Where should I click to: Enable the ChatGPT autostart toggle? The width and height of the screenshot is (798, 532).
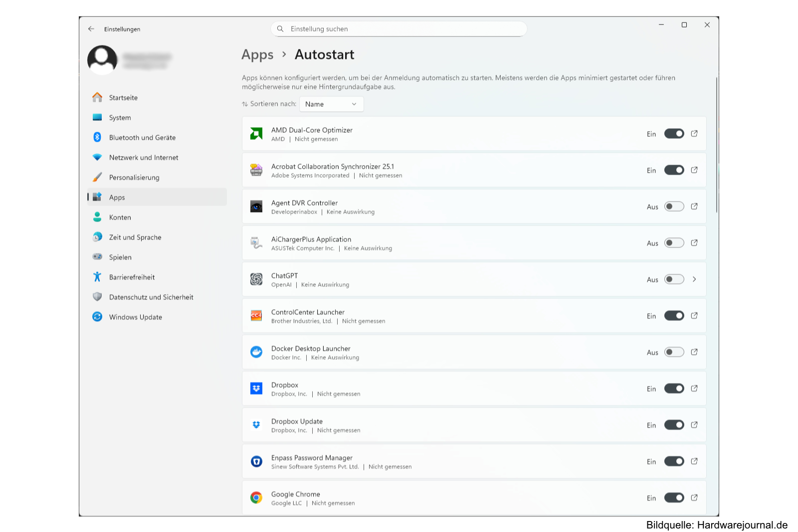pyautogui.click(x=674, y=279)
